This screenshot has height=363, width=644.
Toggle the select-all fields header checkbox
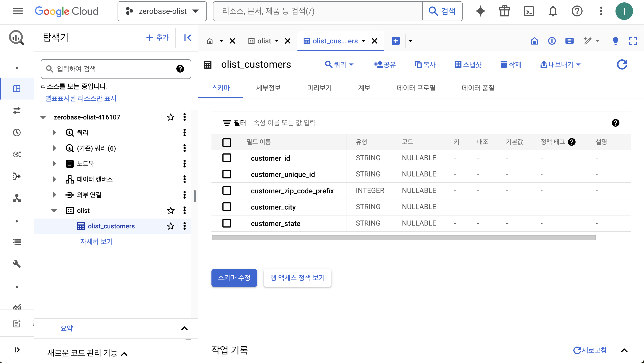(227, 142)
